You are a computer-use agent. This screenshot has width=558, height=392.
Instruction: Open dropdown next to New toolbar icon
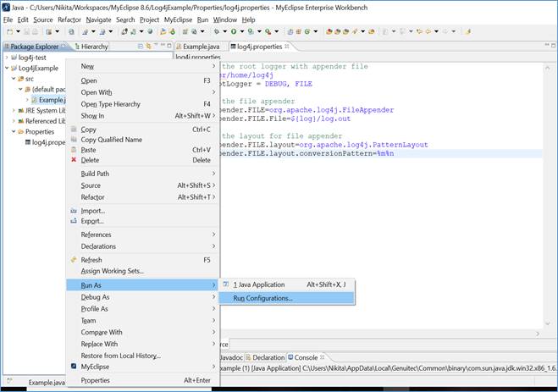click(x=18, y=31)
